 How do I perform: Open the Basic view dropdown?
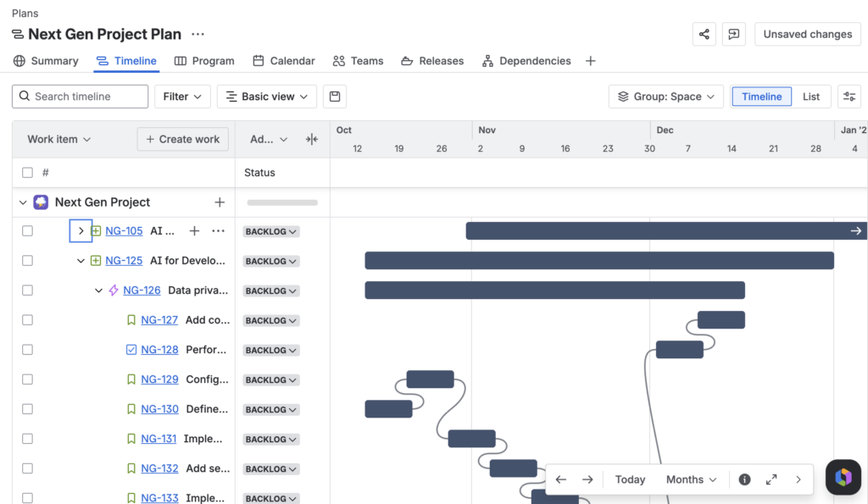266,97
